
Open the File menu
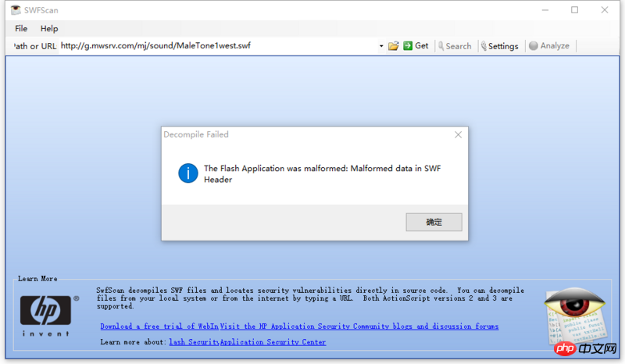pyautogui.click(x=21, y=29)
